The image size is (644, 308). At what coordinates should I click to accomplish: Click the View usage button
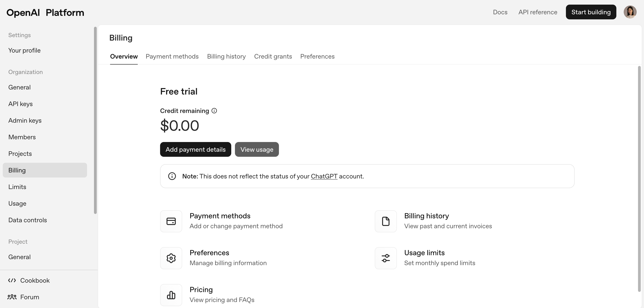tap(257, 149)
